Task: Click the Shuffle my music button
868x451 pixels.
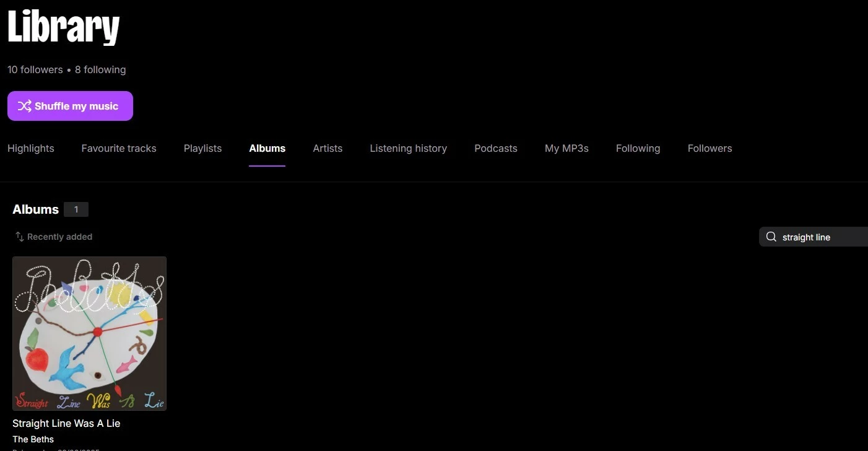Action: pos(70,106)
